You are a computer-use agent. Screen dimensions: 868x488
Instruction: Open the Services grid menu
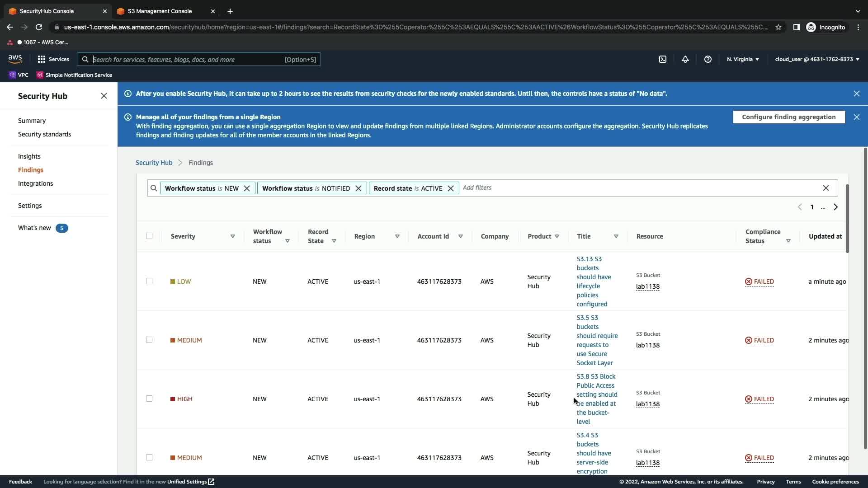pyautogui.click(x=53, y=59)
